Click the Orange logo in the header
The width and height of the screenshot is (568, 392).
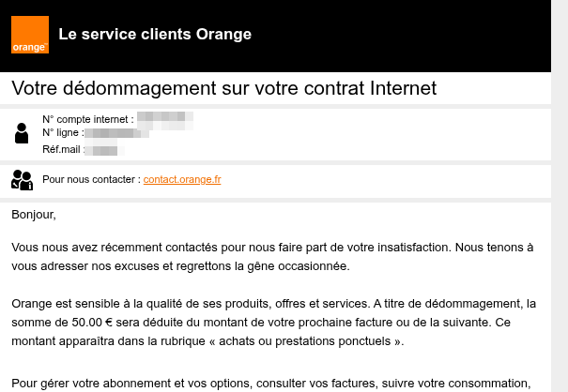pyautogui.click(x=29, y=35)
